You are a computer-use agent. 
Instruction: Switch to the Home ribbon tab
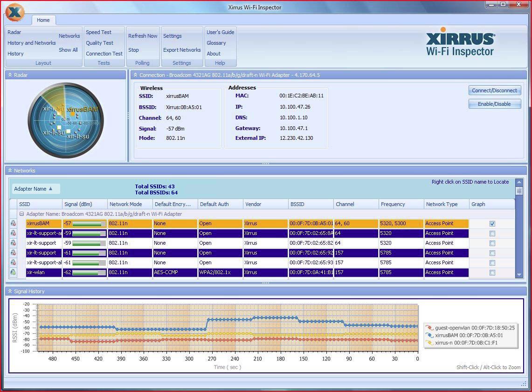pos(43,20)
